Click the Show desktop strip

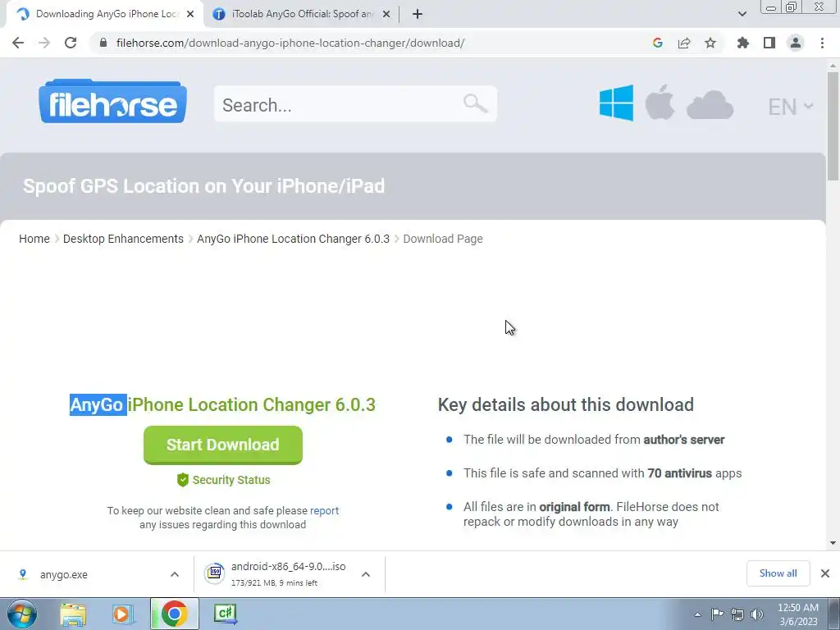coord(833,614)
